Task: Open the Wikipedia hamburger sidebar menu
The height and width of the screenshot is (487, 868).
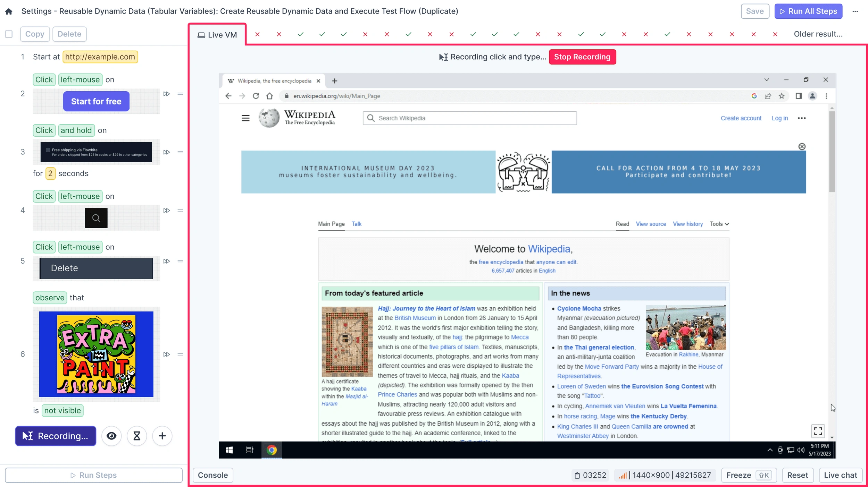Action: pos(245,118)
